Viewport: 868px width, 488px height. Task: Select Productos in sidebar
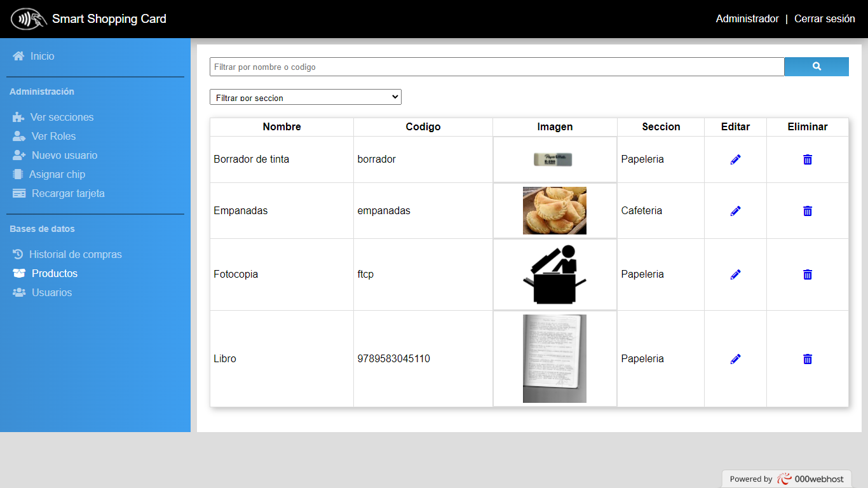pos(55,274)
